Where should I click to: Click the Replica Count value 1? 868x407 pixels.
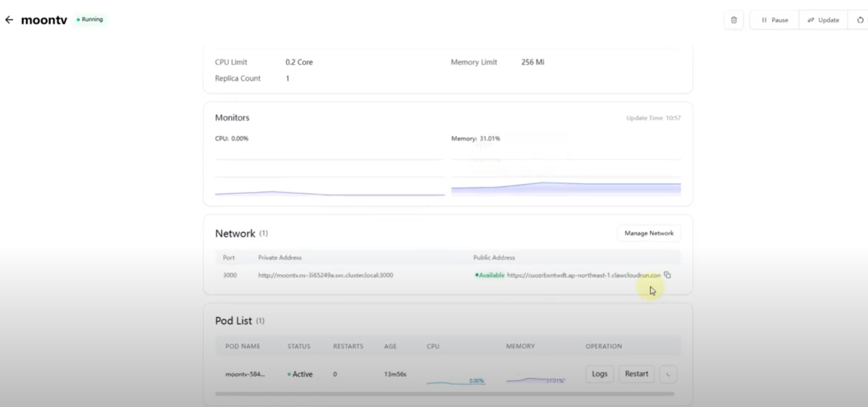pos(288,79)
